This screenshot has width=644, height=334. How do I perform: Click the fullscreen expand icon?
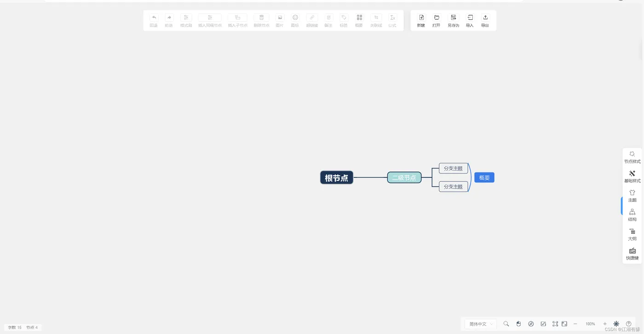coord(564,324)
